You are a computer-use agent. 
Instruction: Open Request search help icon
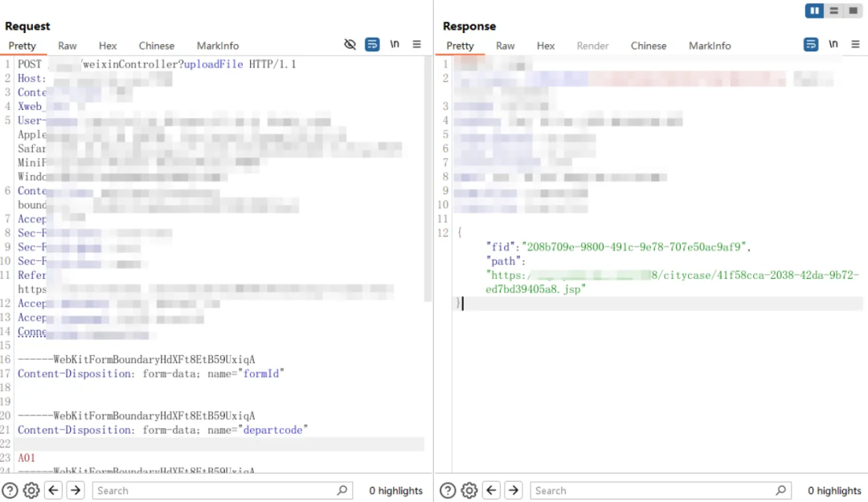[10, 490]
